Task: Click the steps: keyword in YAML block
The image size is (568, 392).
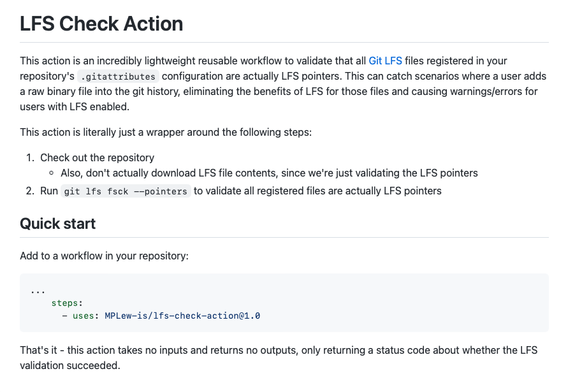Action: pos(67,303)
